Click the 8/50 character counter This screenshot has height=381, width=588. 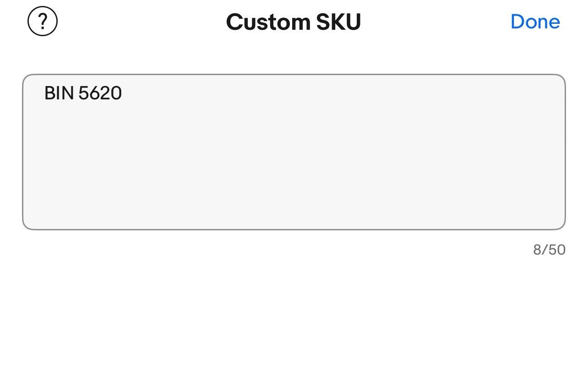tap(549, 250)
